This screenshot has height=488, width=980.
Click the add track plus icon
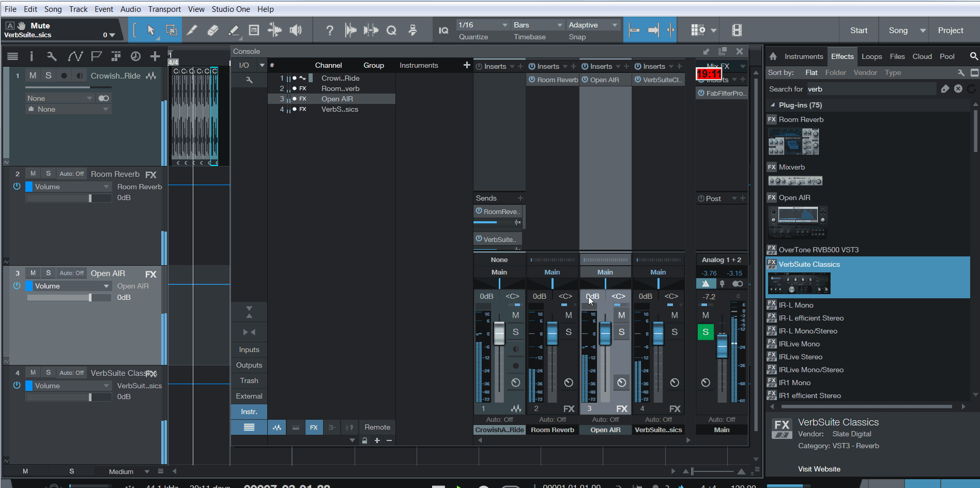pos(155,56)
